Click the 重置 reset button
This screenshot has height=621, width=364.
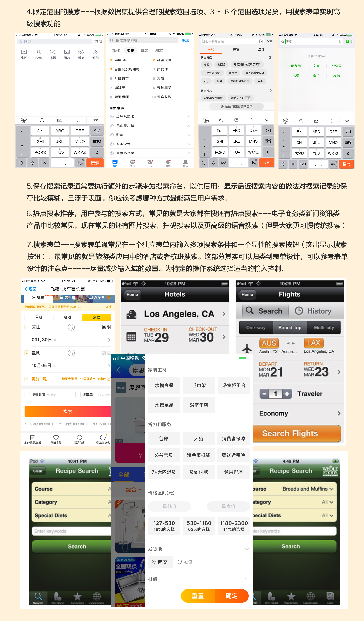point(198,596)
